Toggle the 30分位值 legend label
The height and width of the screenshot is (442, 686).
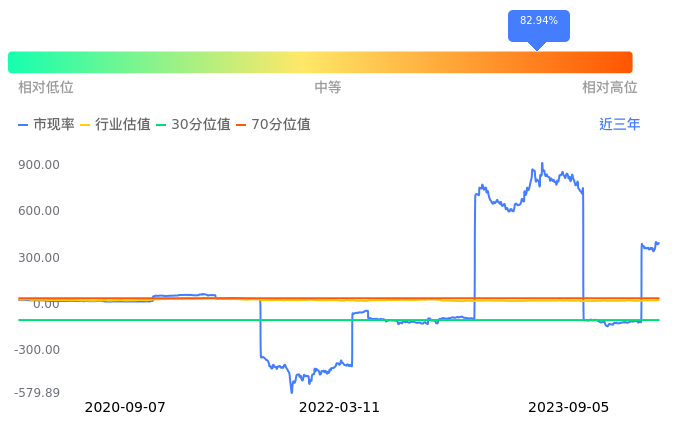pyautogui.click(x=201, y=125)
